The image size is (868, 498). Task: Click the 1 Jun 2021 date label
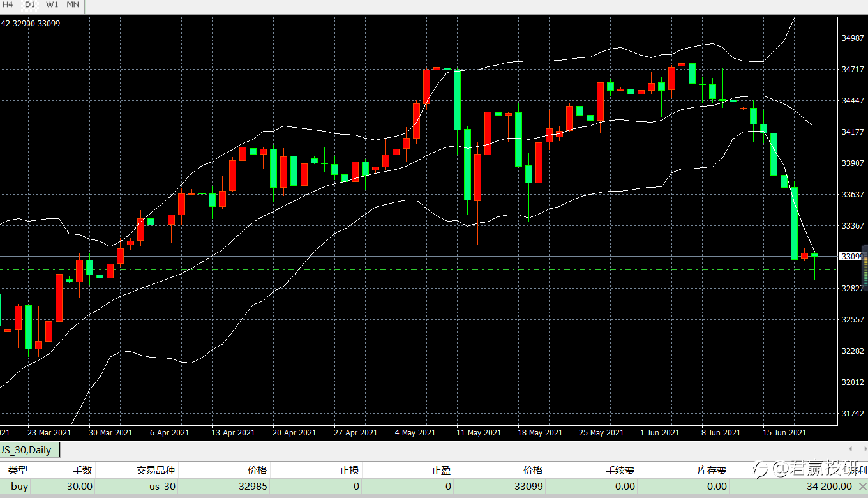(660, 433)
